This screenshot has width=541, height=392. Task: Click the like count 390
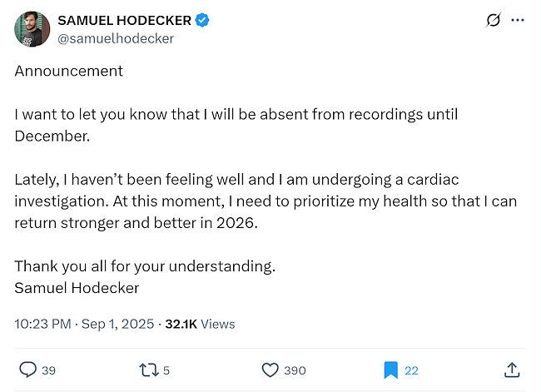(295, 370)
